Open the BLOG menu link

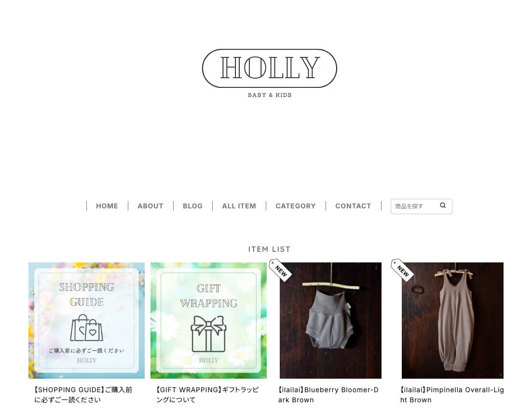click(x=192, y=206)
